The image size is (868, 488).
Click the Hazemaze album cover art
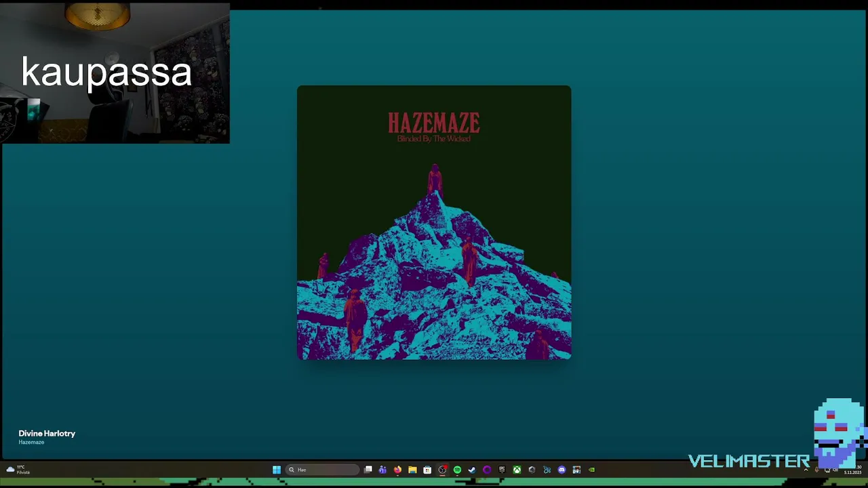click(434, 222)
